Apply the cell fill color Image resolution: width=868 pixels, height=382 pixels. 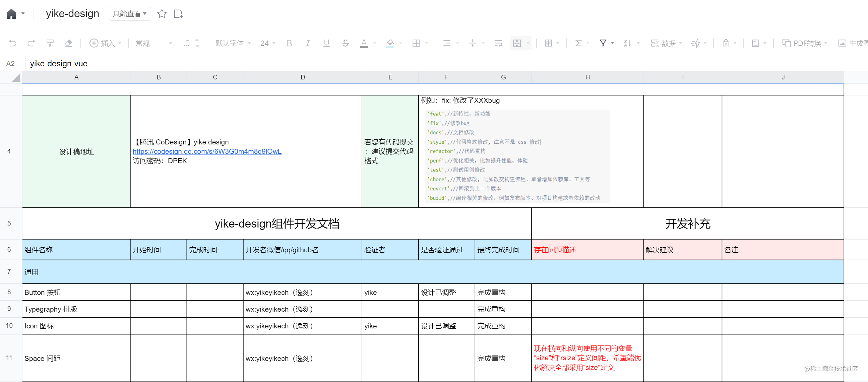click(390, 43)
